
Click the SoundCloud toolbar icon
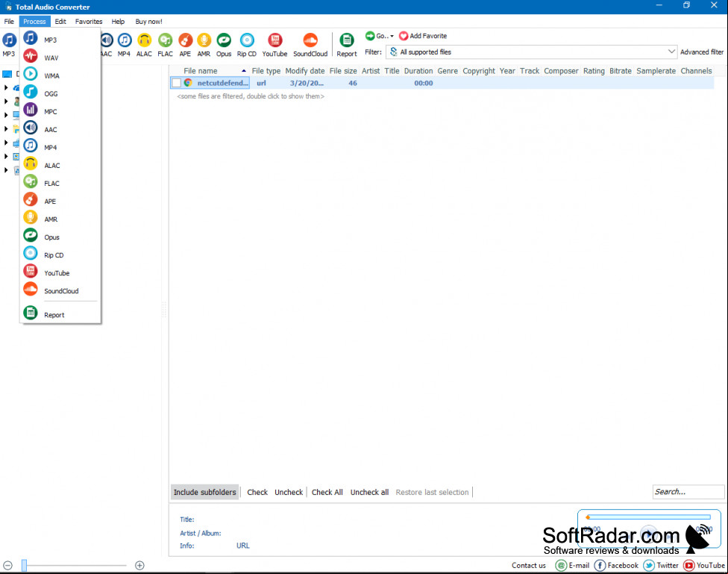[x=310, y=45]
